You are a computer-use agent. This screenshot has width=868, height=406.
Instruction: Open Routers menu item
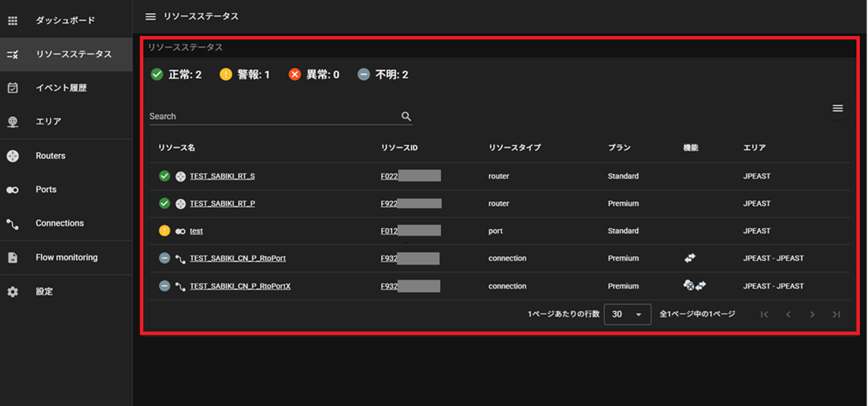(x=66, y=155)
